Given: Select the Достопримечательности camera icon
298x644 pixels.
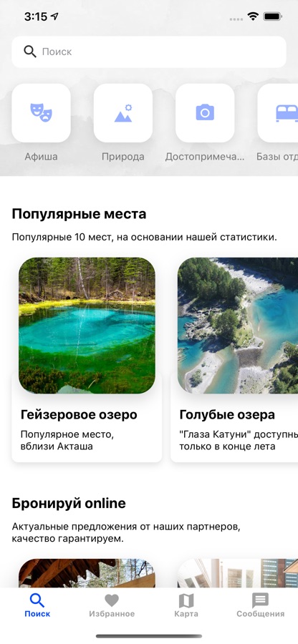Looking at the screenshot, I should click(205, 113).
